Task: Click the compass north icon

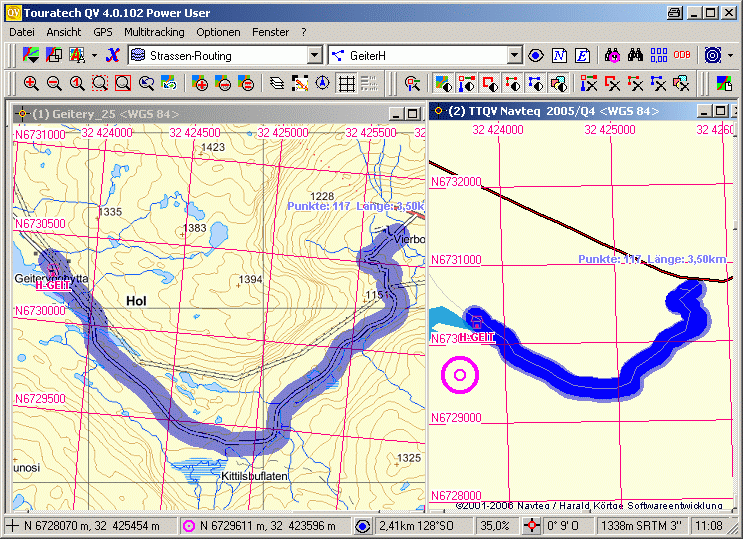Action: click(x=323, y=84)
